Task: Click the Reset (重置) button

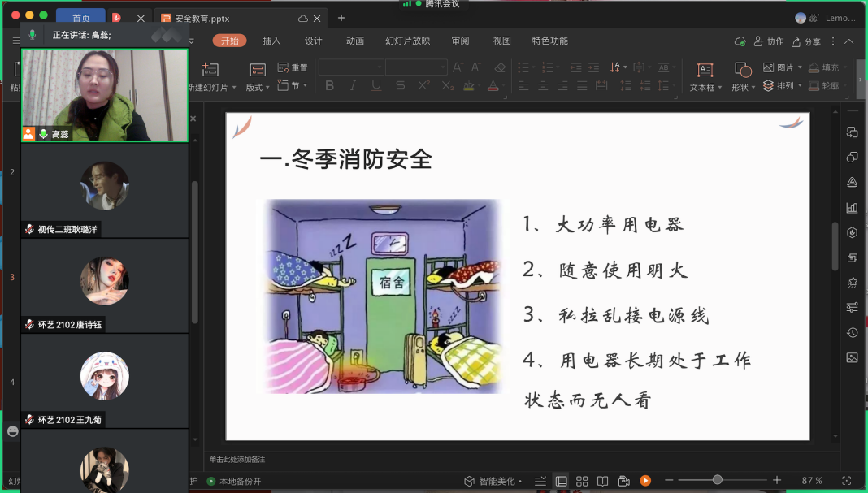Action: (293, 67)
